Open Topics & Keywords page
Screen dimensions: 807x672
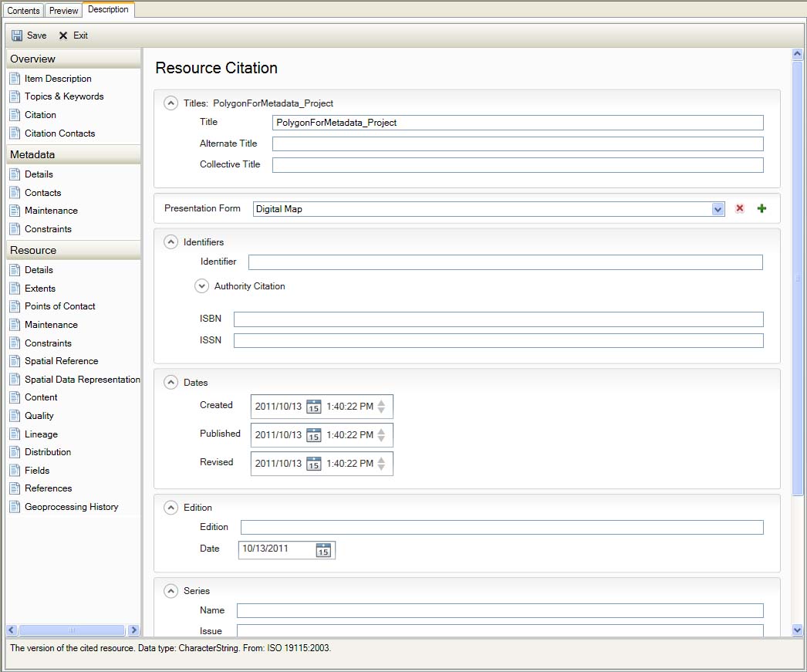[63, 96]
